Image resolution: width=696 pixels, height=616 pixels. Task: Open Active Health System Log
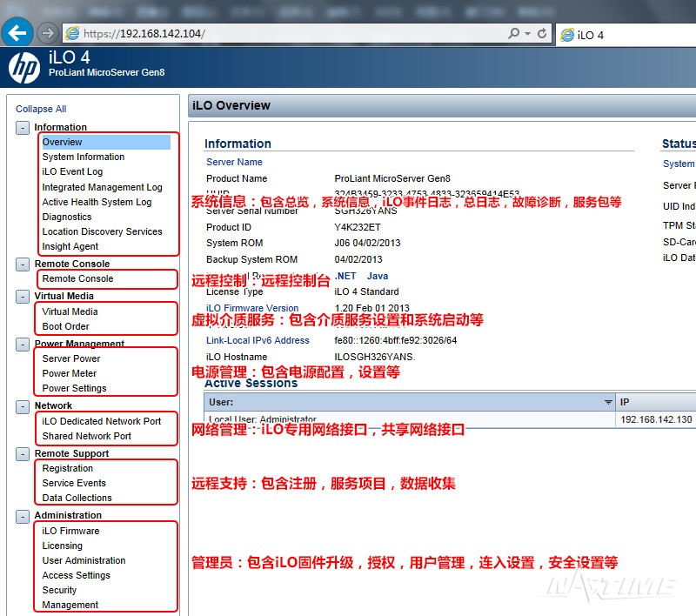[97, 202]
